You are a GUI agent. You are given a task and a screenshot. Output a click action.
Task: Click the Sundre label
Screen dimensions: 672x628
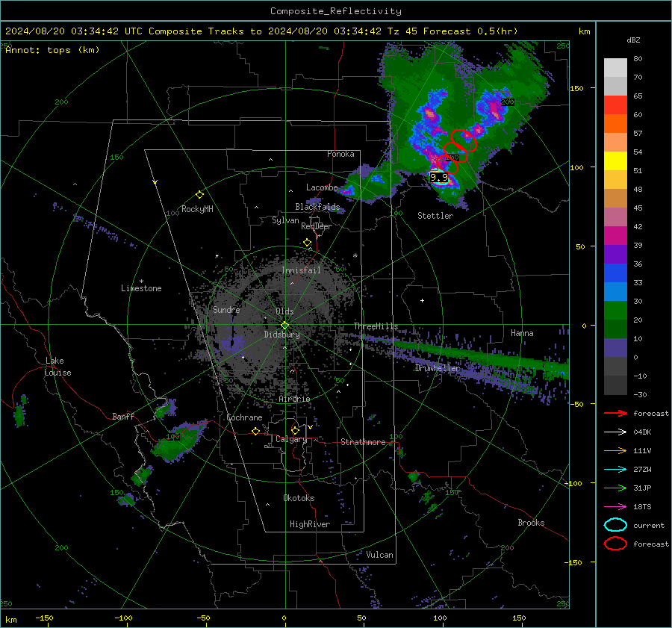click(226, 310)
